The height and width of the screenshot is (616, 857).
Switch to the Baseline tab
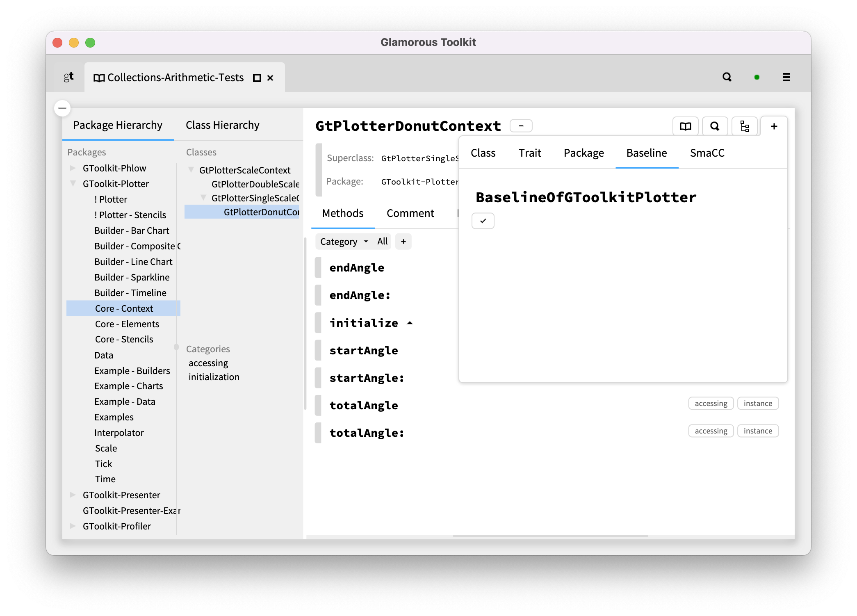(x=647, y=153)
